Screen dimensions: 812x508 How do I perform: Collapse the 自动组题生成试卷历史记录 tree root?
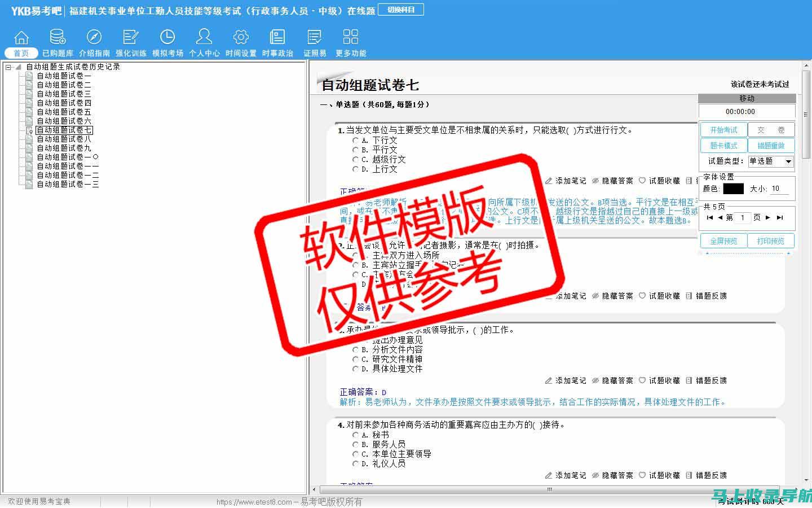[x=8, y=67]
